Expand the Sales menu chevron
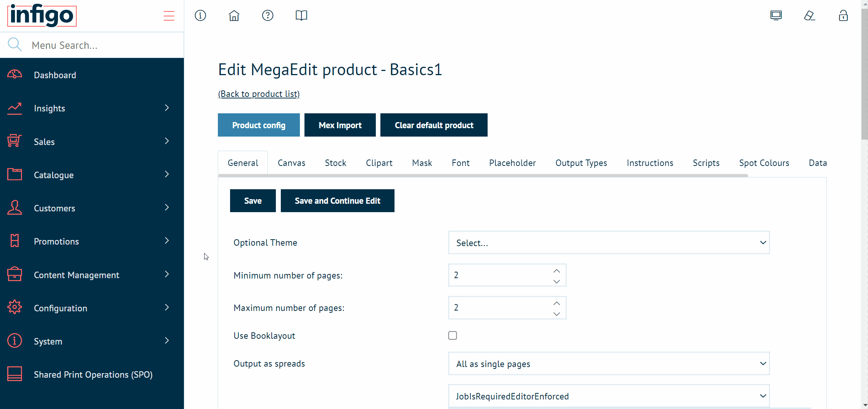Image resolution: width=868 pixels, height=409 pixels. click(x=167, y=141)
